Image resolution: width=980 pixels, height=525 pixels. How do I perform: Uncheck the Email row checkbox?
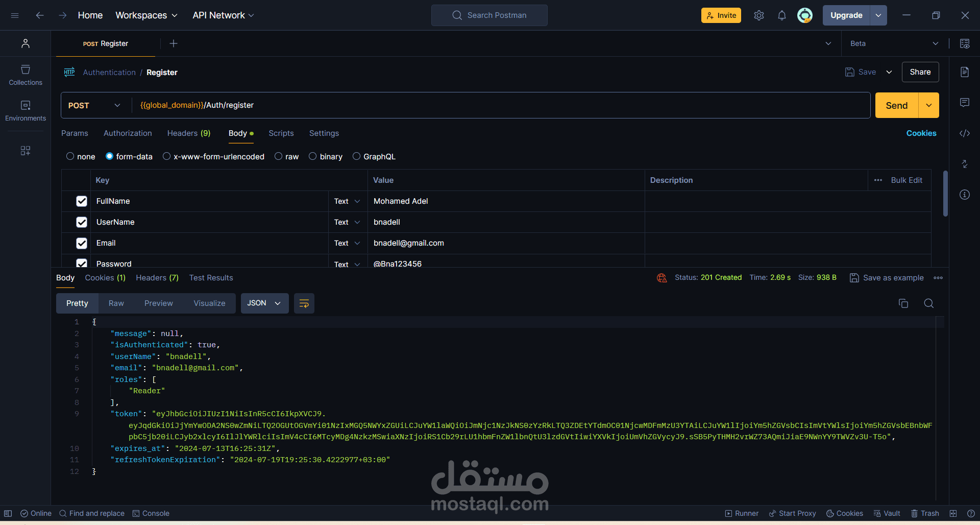[82, 243]
